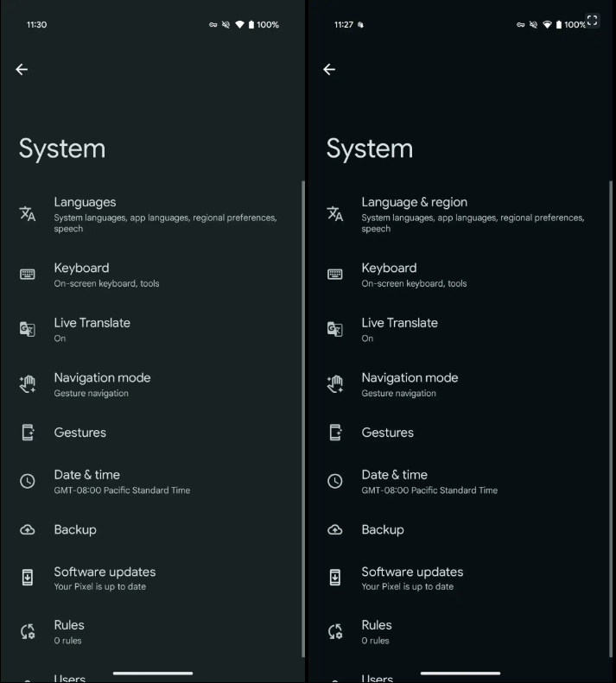The width and height of the screenshot is (616, 683).
Task: Tap the Rules icon on the left screen
Action: 28,631
